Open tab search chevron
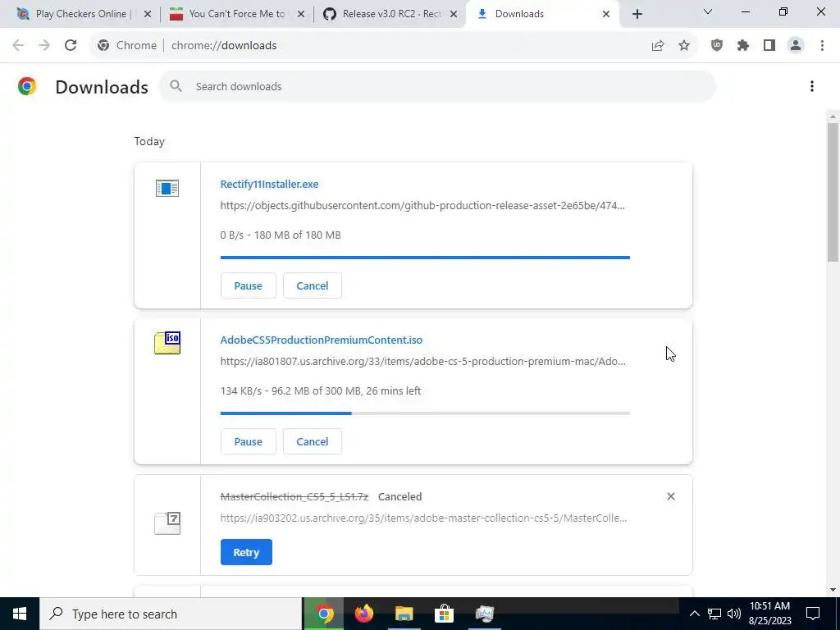The height and width of the screenshot is (630, 840). pos(708,11)
